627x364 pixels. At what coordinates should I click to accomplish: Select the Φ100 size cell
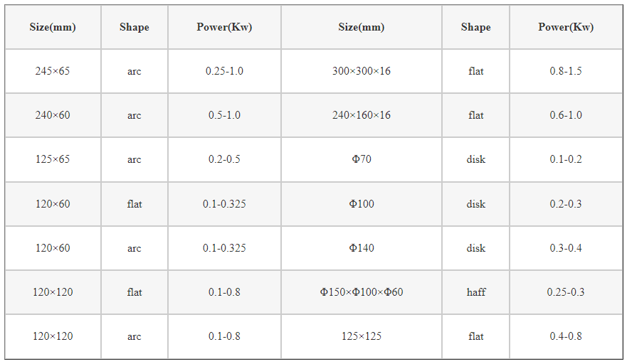[361, 204]
